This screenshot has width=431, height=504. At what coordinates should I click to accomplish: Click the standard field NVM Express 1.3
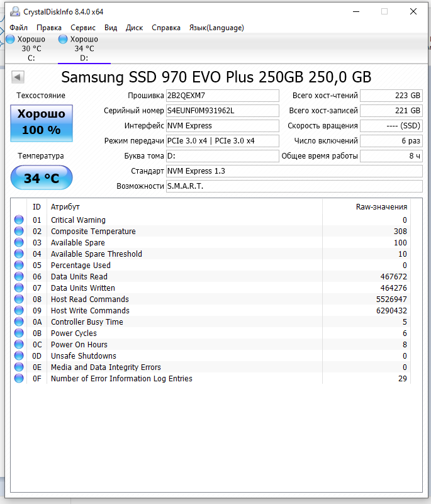coord(294,171)
